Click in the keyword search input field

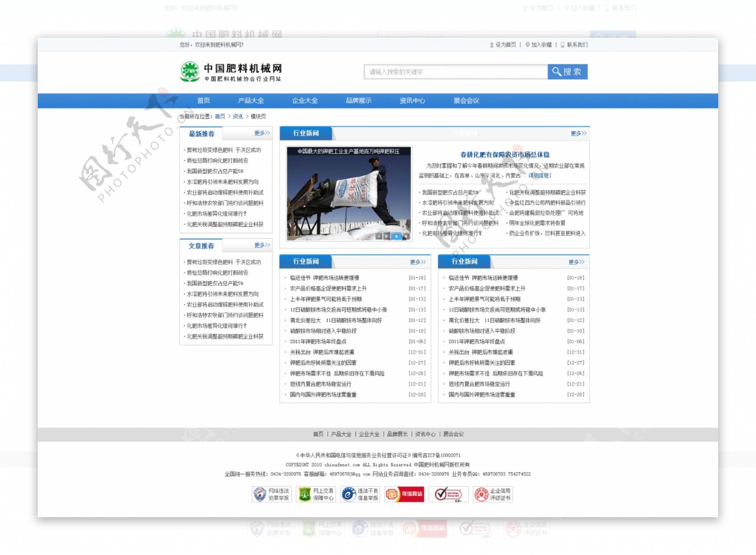[456, 72]
